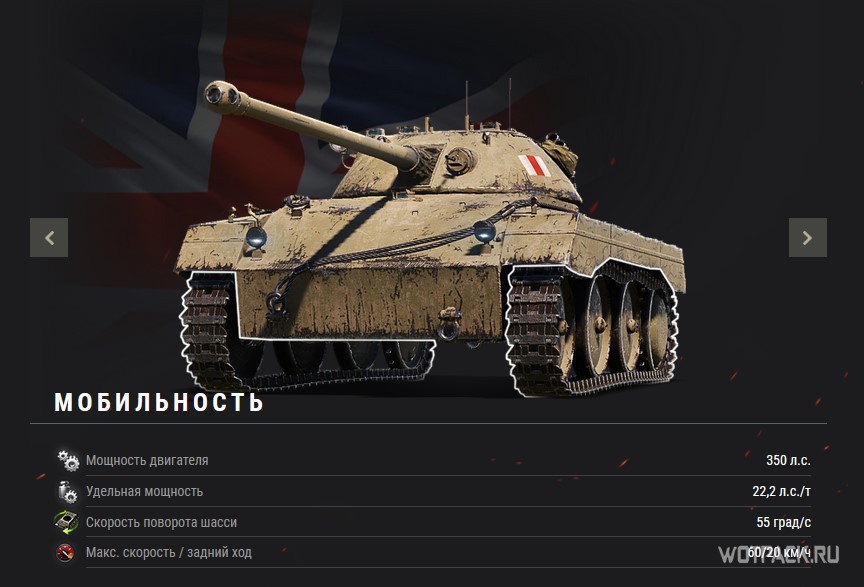Click 'Макс. скорость / задний ход' label
864x587 pixels.
click(x=169, y=552)
